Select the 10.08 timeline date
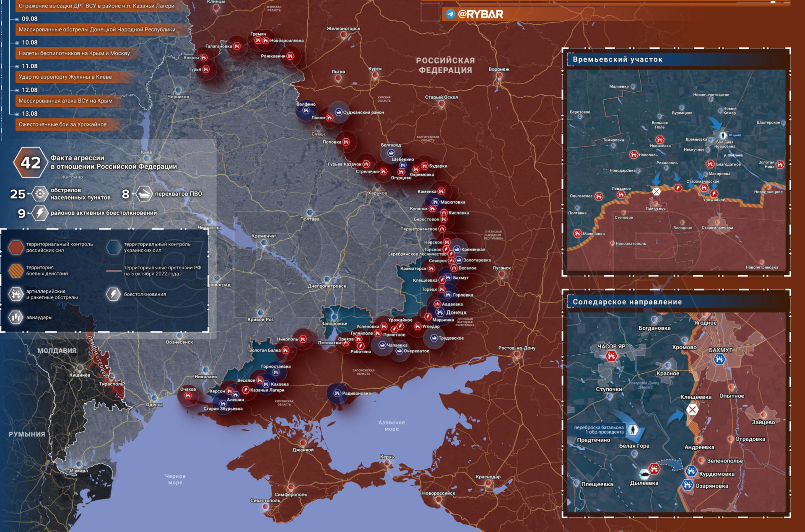 click(29, 43)
